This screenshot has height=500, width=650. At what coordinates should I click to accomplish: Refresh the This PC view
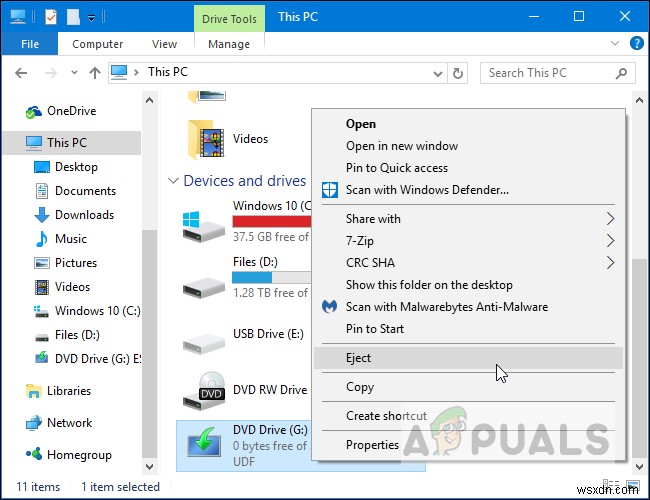pyautogui.click(x=458, y=73)
